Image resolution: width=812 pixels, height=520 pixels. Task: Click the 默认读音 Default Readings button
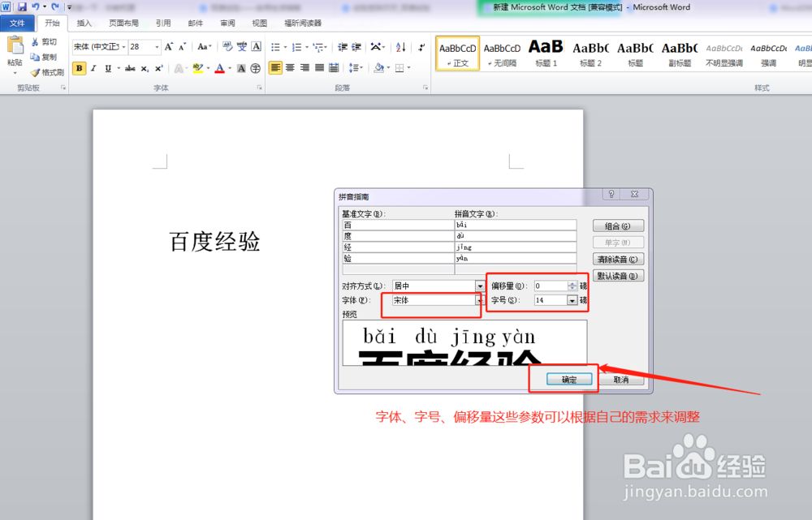tap(618, 276)
